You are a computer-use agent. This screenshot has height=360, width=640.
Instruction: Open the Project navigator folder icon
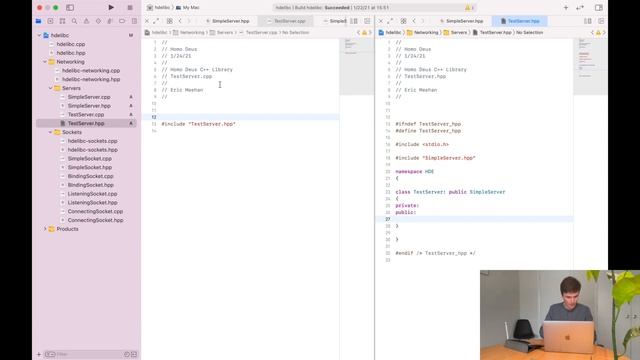(38, 21)
